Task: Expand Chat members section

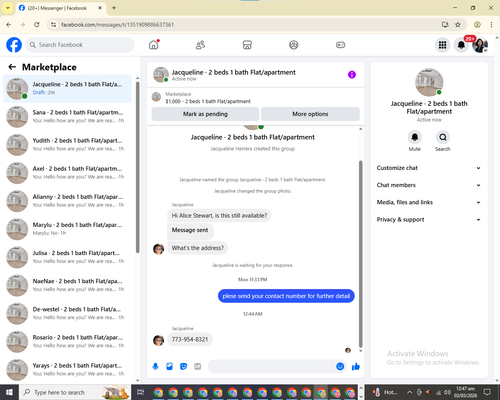Action: click(x=429, y=185)
